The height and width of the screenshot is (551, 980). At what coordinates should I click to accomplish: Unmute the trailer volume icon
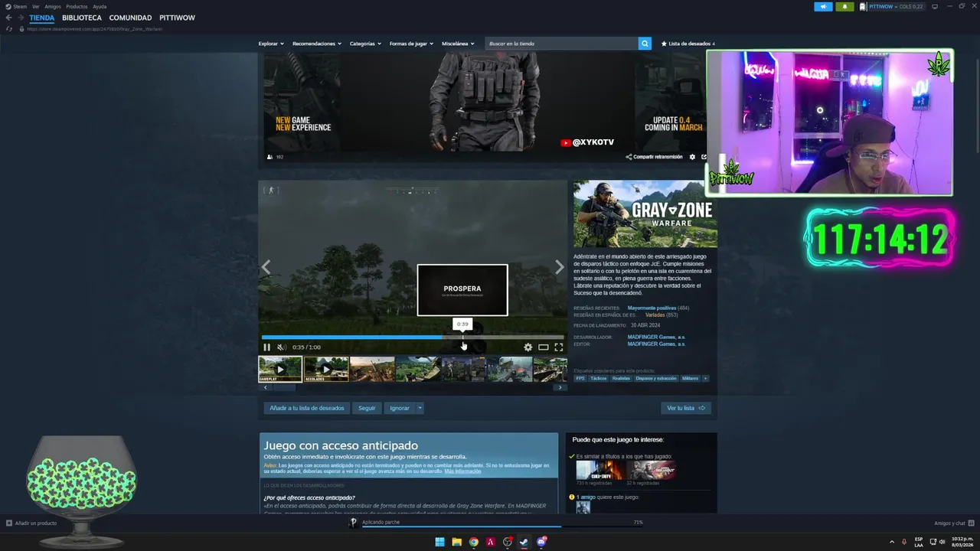(282, 347)
